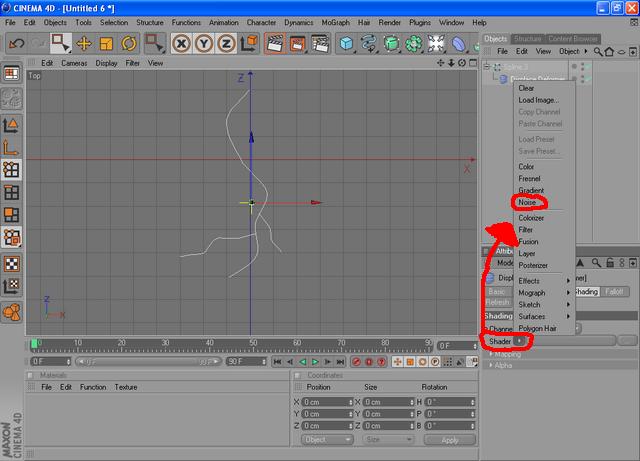Collapse the Spline object tree node
Screen dimensions: 640x461
coord(486,67)
